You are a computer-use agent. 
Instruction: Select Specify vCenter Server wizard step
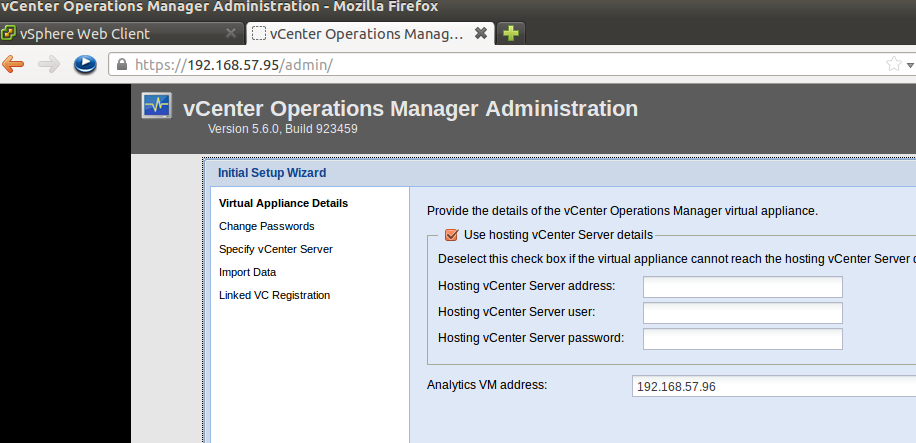pos(276,249)
